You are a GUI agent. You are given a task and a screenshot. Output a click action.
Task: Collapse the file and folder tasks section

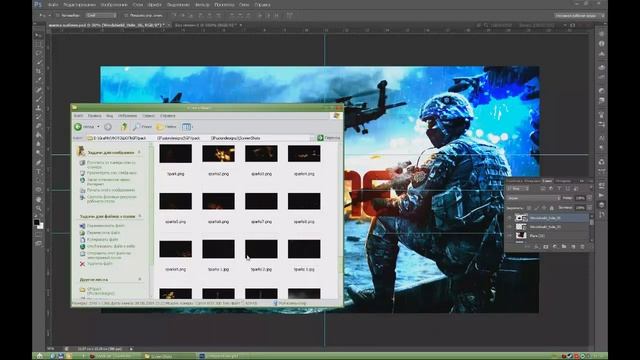(x=140, y=216)
